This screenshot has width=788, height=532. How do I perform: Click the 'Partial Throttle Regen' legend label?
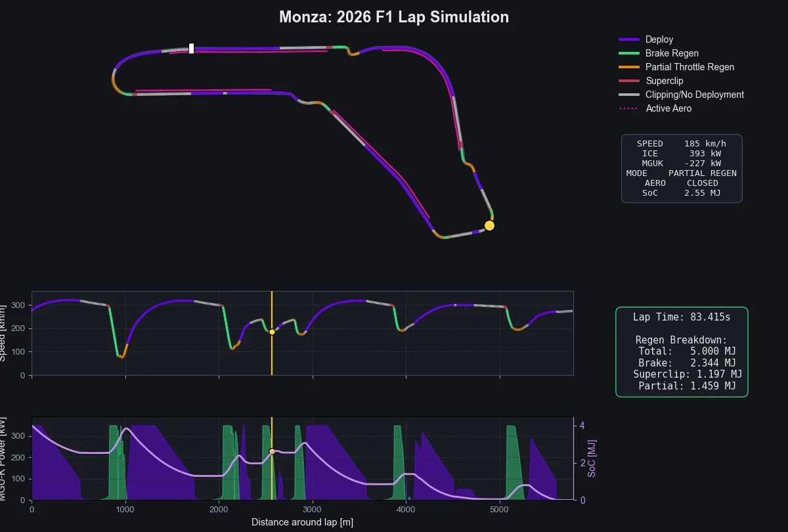coord(690,67)
